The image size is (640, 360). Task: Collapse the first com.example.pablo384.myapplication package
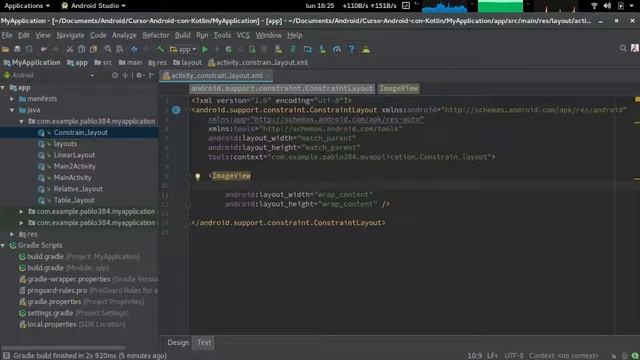tap(21, 121)
